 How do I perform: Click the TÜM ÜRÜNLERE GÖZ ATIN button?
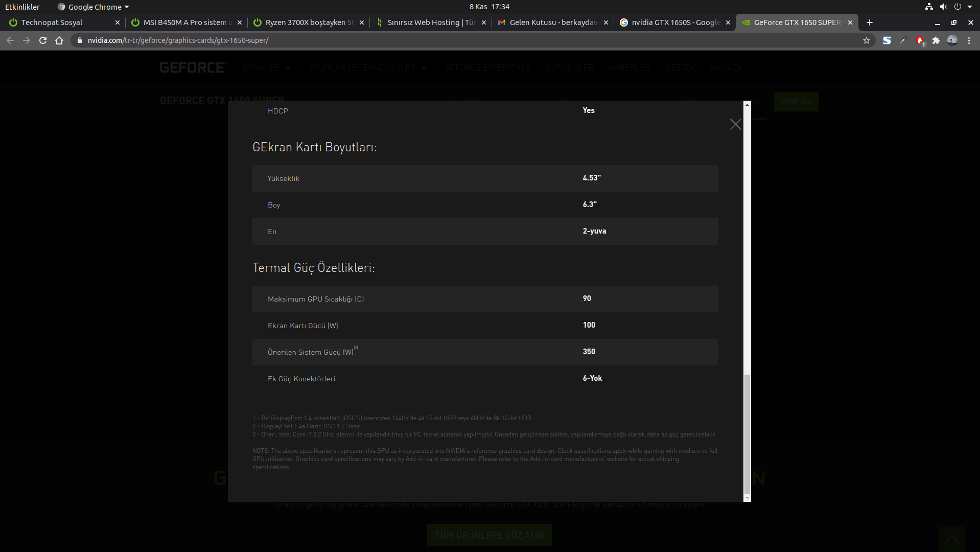pos(489,535)
